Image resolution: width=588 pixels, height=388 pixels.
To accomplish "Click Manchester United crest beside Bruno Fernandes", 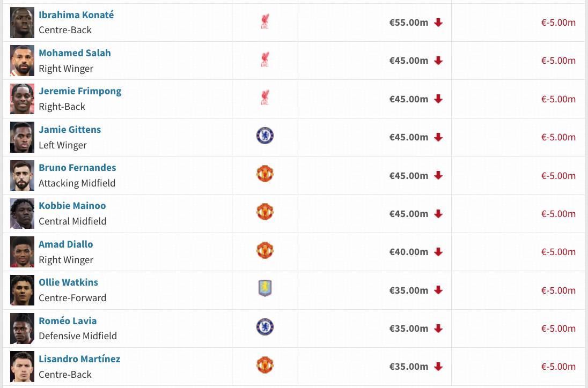I will (265, 174).
